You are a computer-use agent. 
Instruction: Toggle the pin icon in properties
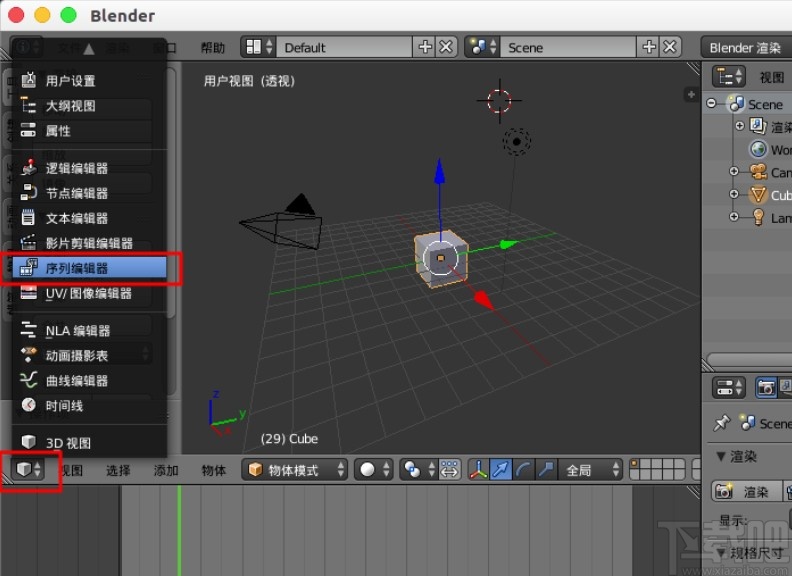(722, 423)
